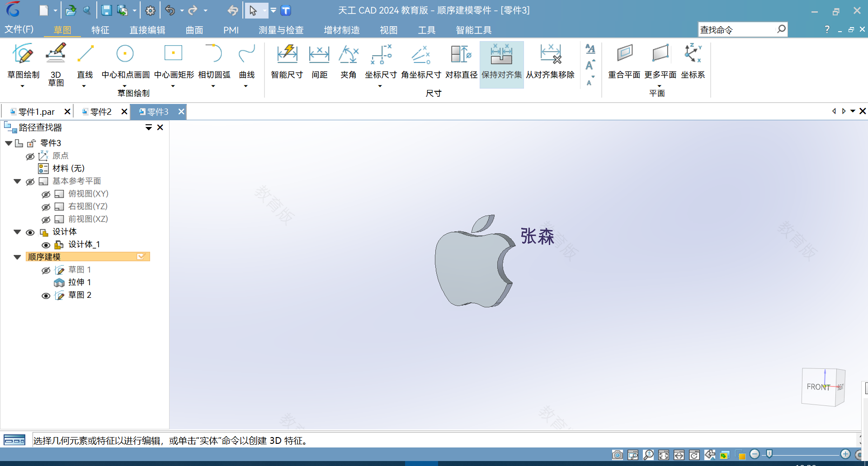Show the 右视图(YZ) plane
Viewport: 868px width, 466px height.
(46, 207)
